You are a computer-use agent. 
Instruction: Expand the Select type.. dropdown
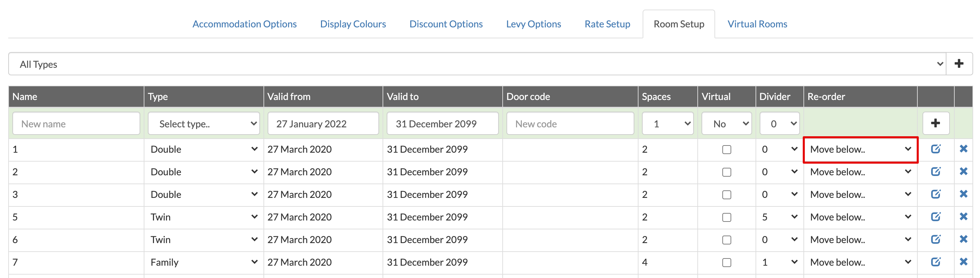[x=204, y=123]
